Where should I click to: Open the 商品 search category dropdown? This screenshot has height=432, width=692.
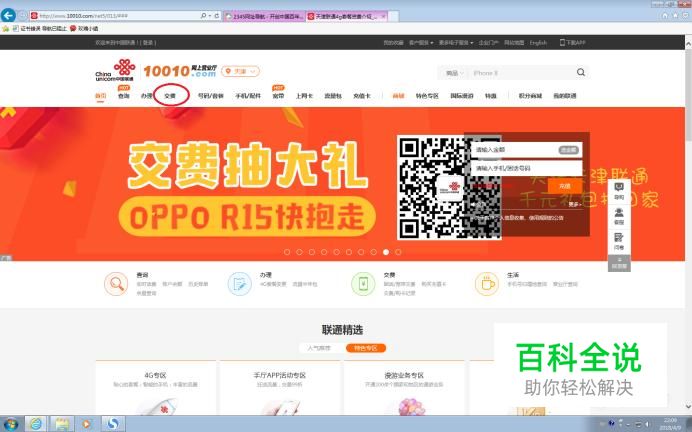(x=455, y=73)
